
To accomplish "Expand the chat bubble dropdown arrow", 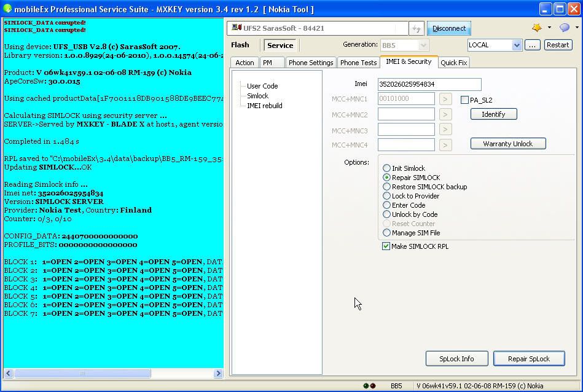I will 577,28.
